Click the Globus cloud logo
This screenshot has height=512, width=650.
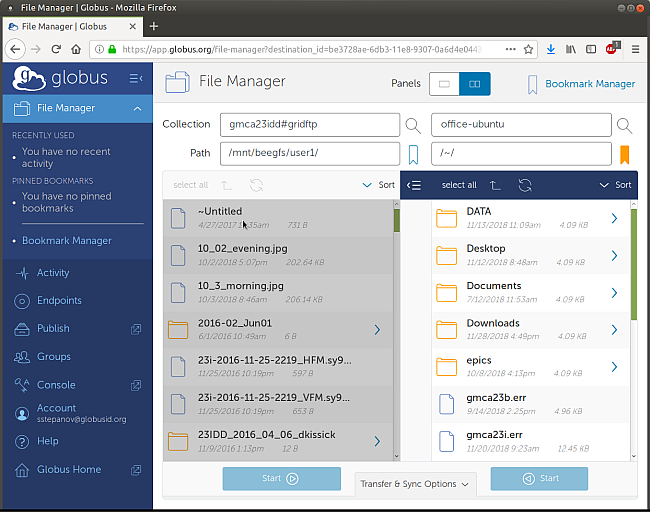pyautogui.click(x=29, y=78)
